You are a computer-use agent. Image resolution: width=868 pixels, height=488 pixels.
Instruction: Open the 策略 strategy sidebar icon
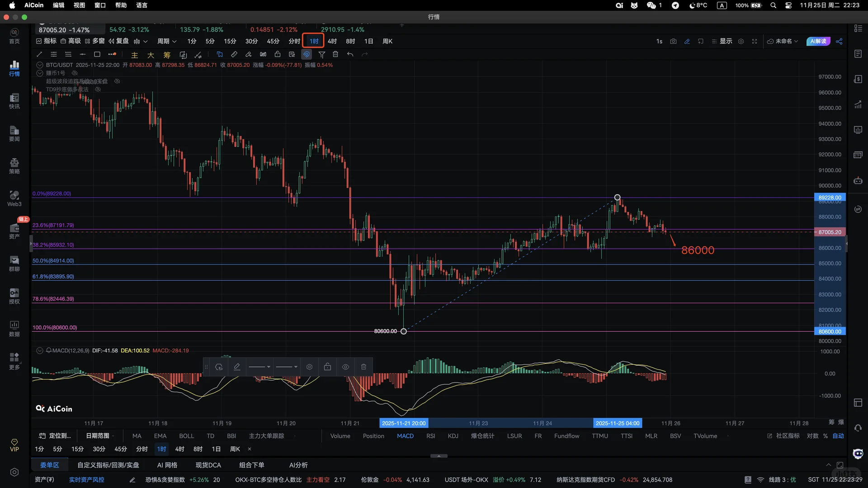pyautogui.click(x=14, y=166)
